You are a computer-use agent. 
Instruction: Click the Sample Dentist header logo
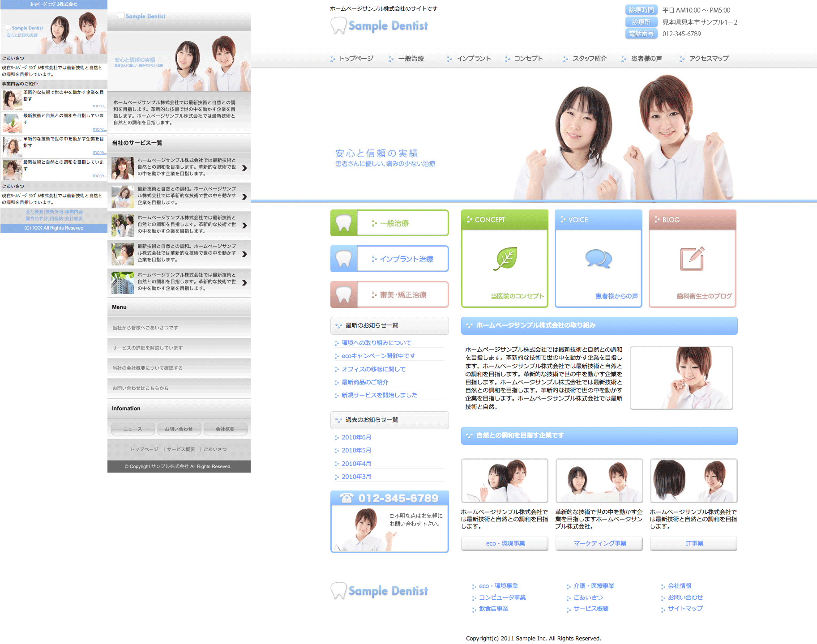379,26
